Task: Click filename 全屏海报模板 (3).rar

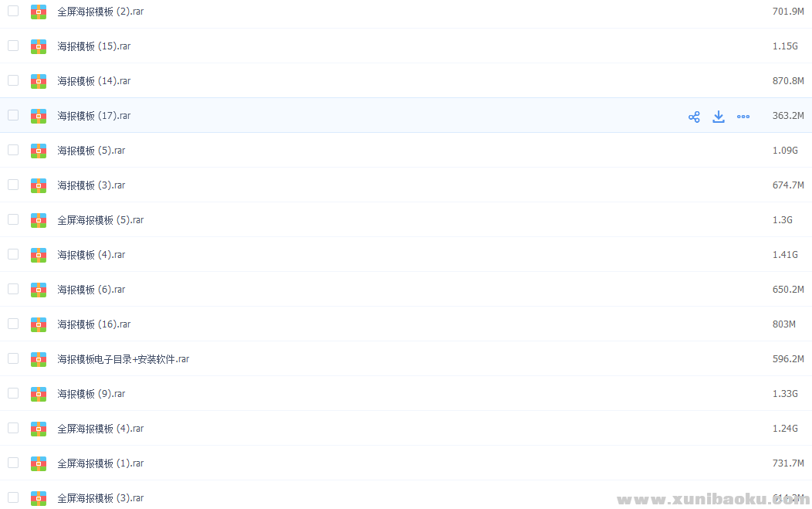Action: coord(100,498)
